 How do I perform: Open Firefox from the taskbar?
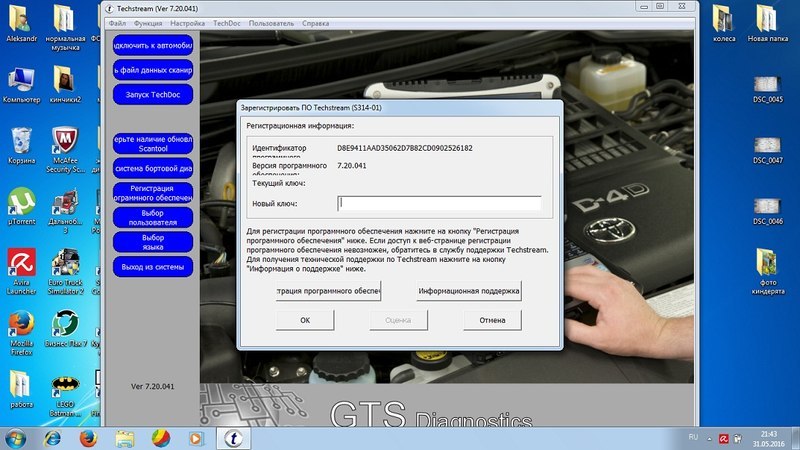click(x=89, y=437)
